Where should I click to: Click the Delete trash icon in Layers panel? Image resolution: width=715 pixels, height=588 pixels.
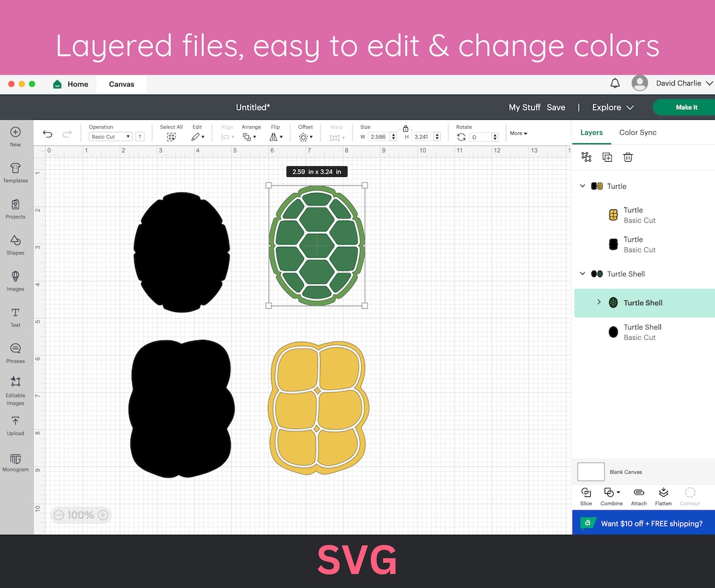(628, 157)
